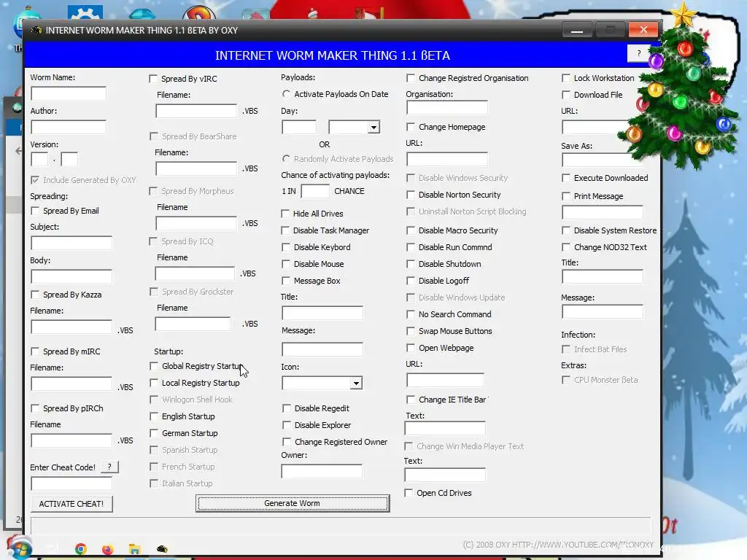The image size is (747, 560).
Task: Tick the Spread By Email checkbox
Action: pyautogui.click(x=35, y=211)
